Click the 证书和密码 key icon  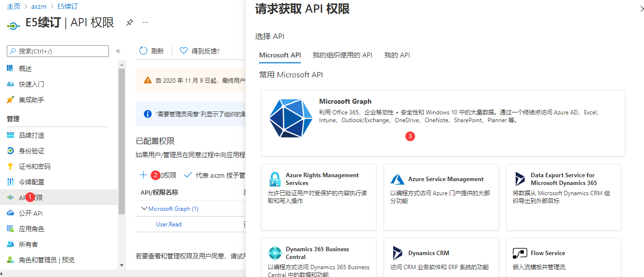click(x=10, y=166)
